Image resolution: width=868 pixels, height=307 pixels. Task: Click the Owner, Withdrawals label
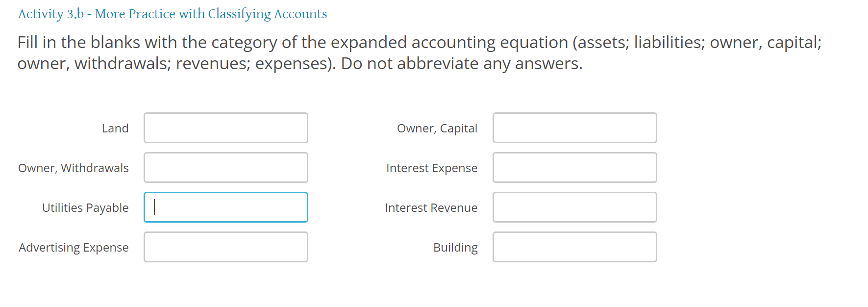(x=74, y=168)
